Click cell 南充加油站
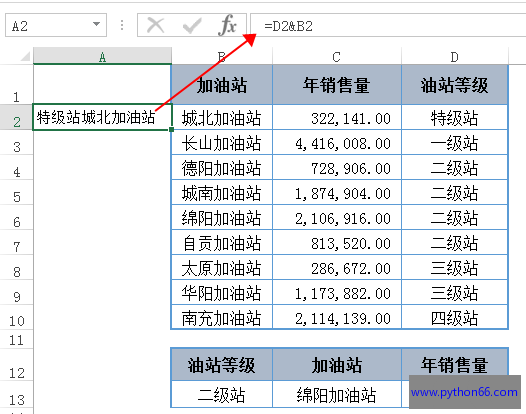This screenshot has width=526, height=414. click(x=222, y=317)
